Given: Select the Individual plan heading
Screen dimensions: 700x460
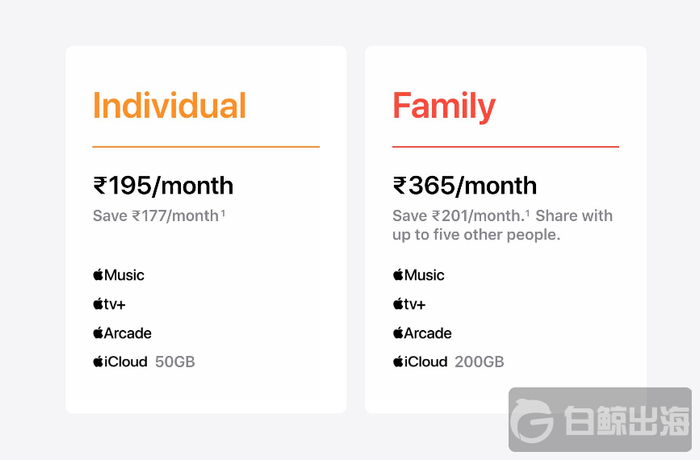Looking at the screenshot, I should point(169,105).
